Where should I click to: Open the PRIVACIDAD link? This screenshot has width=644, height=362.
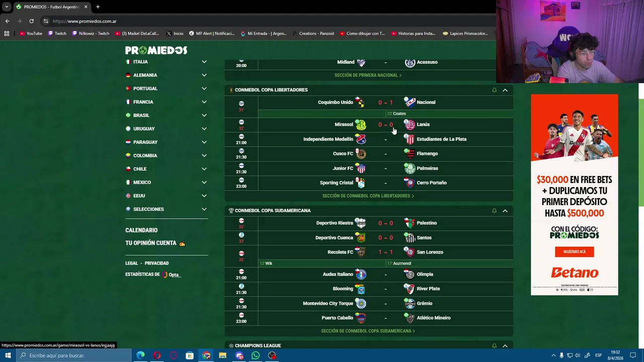coord(156,263)
